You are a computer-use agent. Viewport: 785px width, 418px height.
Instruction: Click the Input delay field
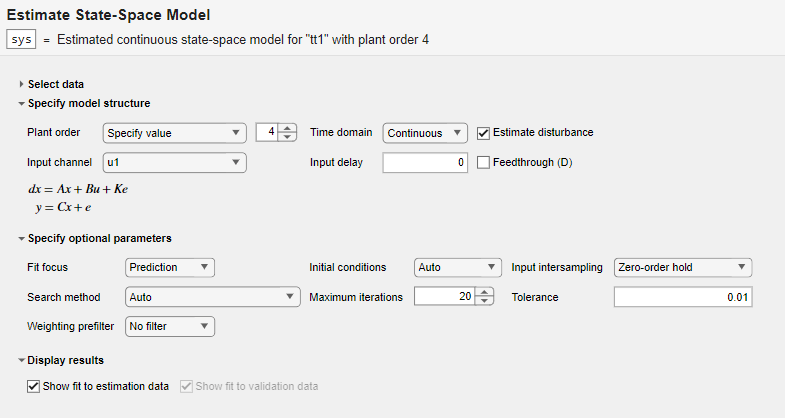(x=424, y=162)
